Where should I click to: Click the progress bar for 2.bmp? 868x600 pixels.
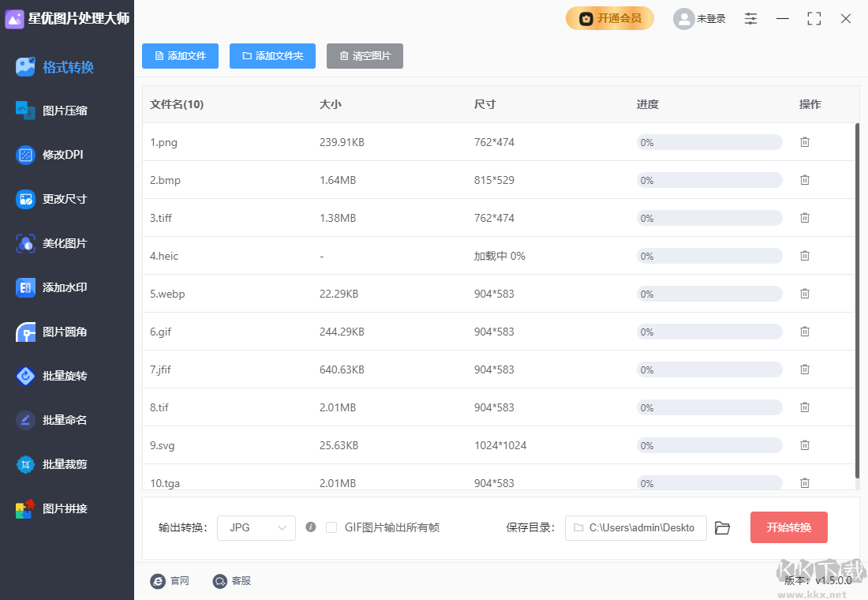[709, 180]
